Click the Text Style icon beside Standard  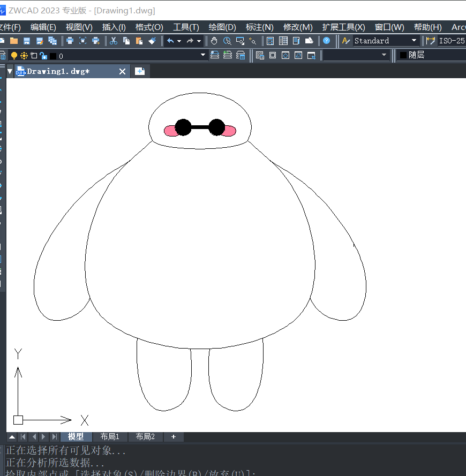[x=345, y=41]
